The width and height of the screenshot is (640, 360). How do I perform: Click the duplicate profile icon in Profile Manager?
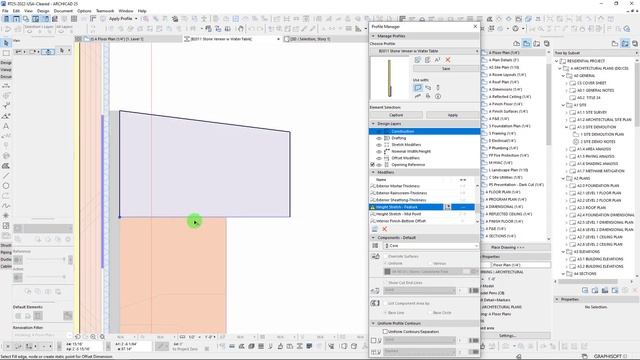pos(427,60)
